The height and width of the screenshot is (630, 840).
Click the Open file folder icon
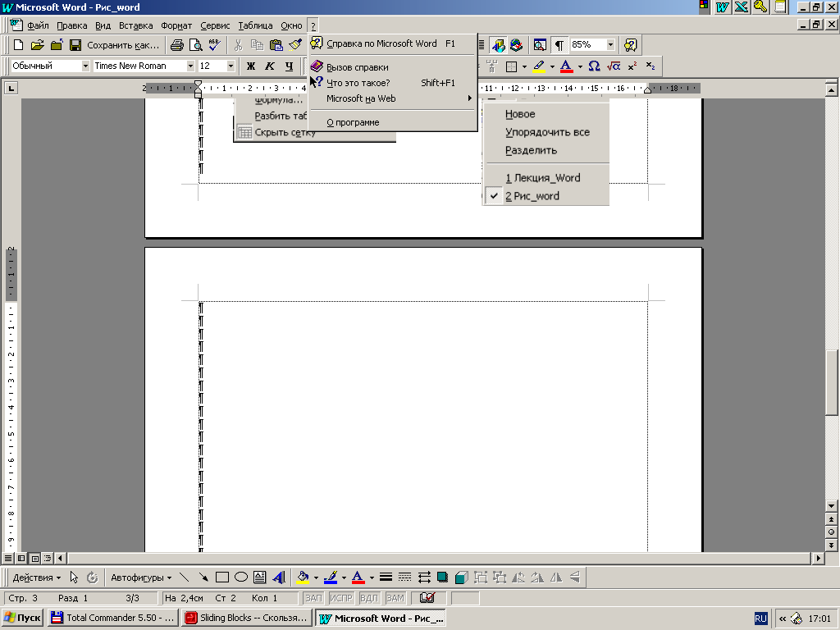[37, 45]
